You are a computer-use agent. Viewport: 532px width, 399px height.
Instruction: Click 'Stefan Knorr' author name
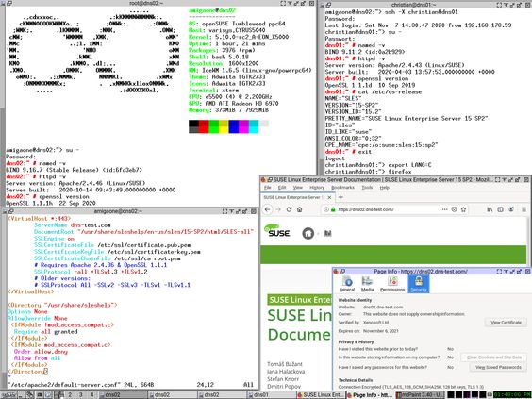pos(283,379)
